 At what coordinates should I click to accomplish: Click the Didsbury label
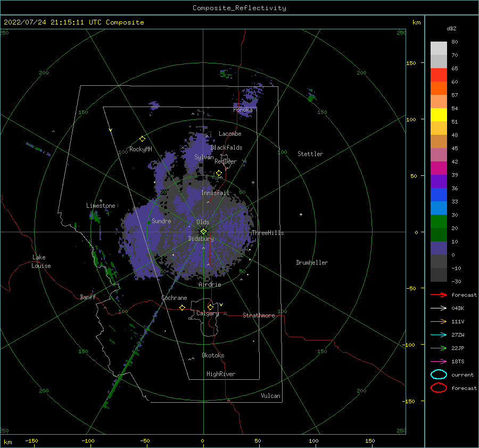201,239
